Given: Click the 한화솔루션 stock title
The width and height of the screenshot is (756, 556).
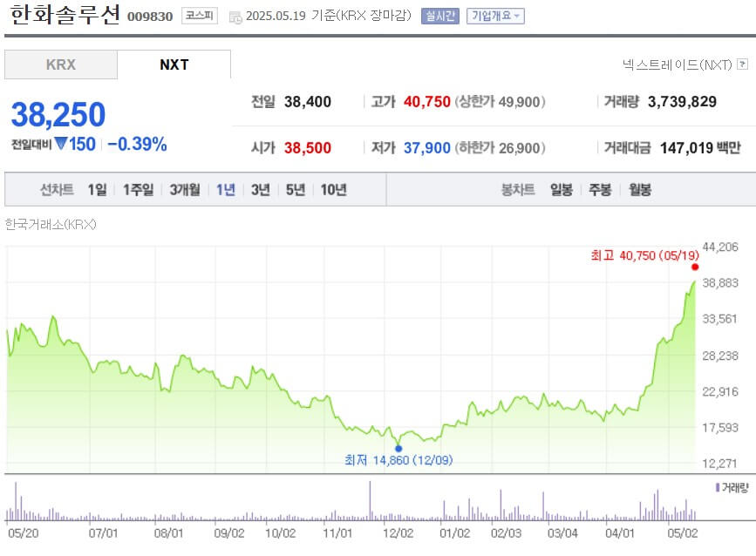Looking at the screenshot, I should point(65,15).
